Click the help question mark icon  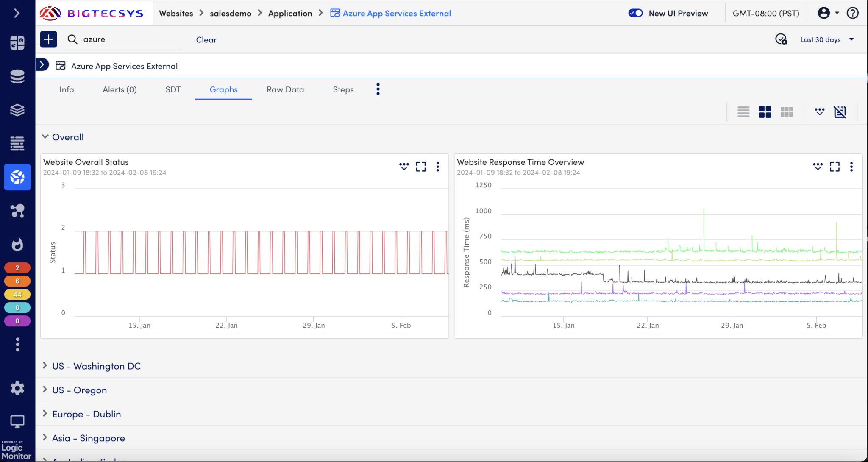pyautogui.click(x=852, y=13)
